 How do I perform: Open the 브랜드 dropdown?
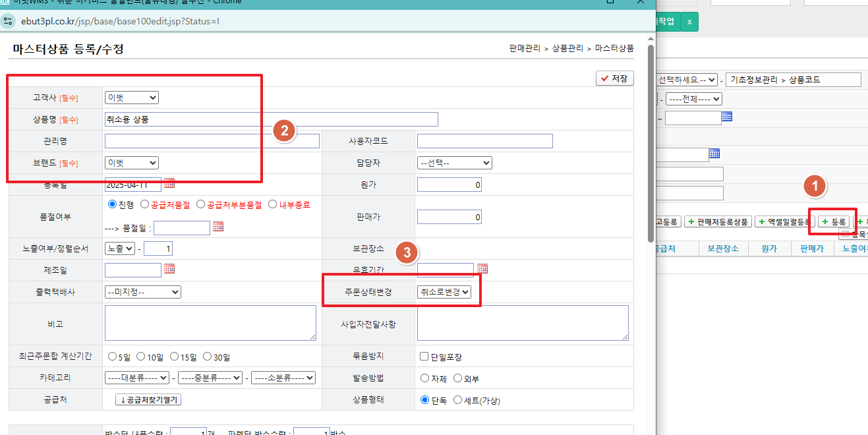pyautogui.click(x=132, y=162)
